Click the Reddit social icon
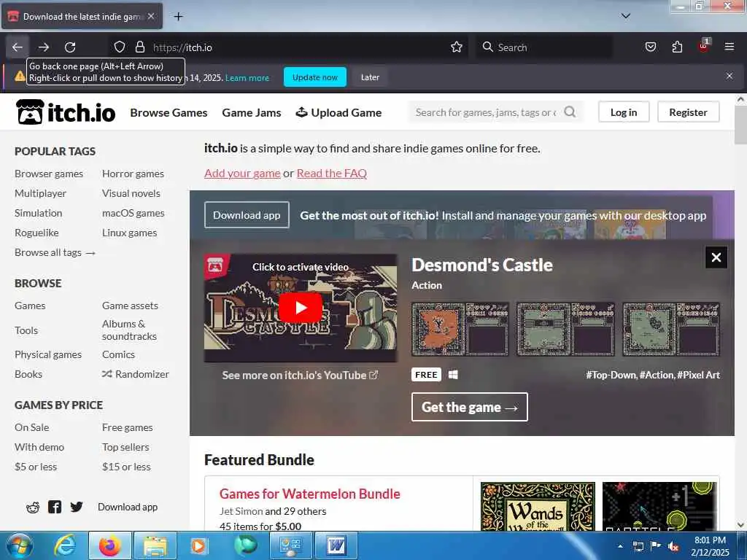747x560 pixels. tap(33, 507)
